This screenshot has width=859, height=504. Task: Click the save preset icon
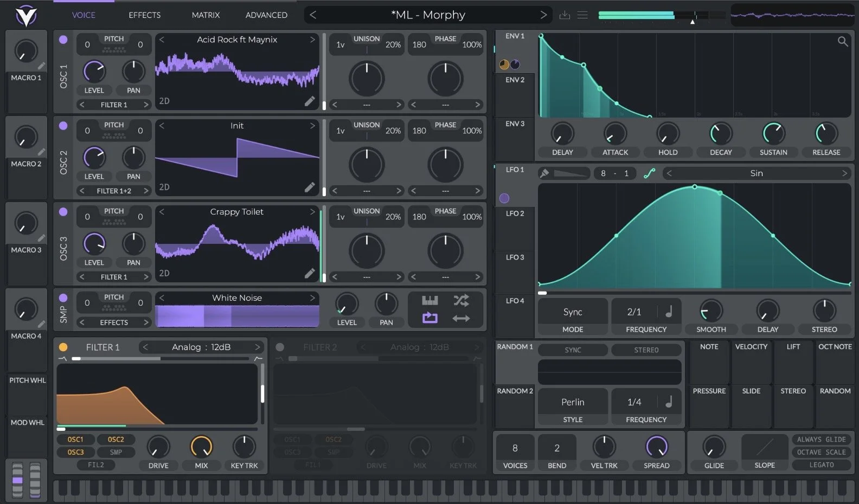coord(565,15)
